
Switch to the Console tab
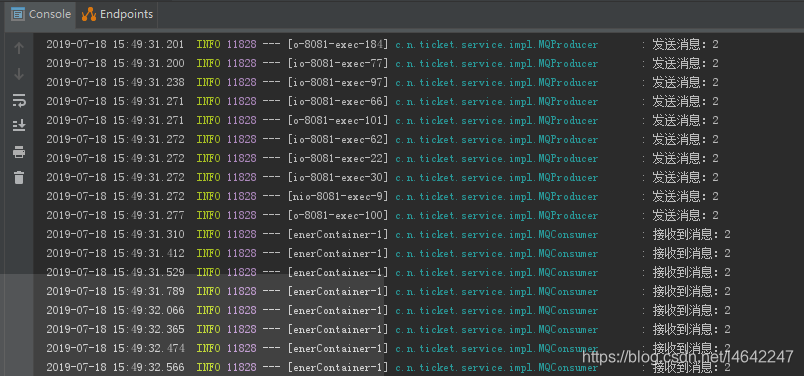coord(41,14)
